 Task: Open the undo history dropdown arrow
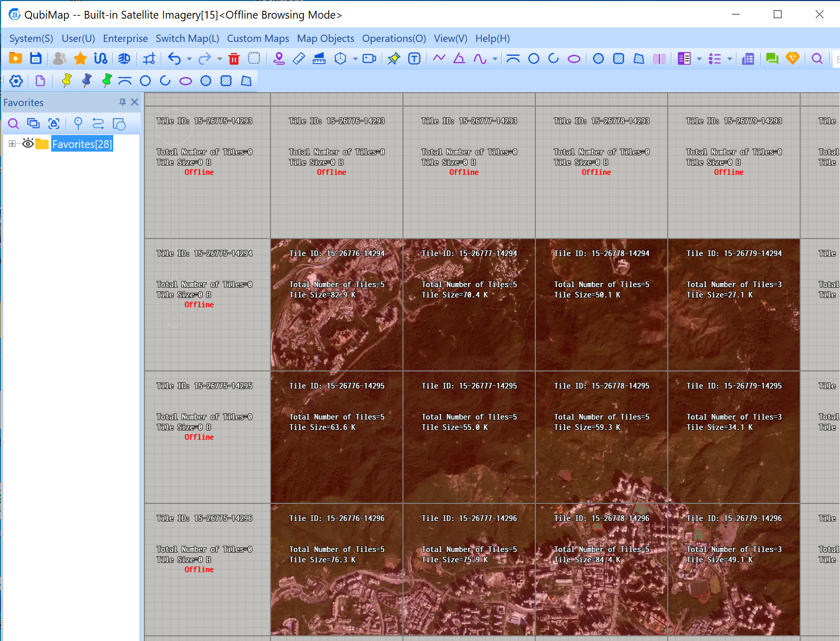pos(189,59)
